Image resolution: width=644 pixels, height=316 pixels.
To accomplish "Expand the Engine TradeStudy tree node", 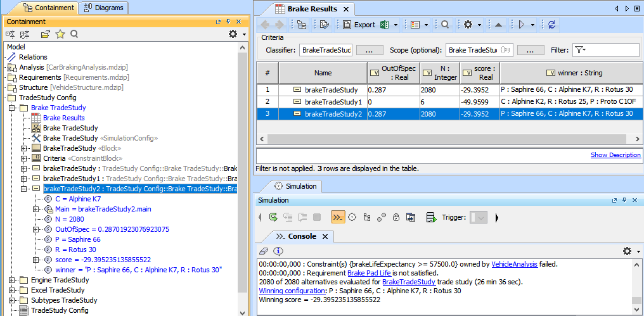I will point(13,280).
